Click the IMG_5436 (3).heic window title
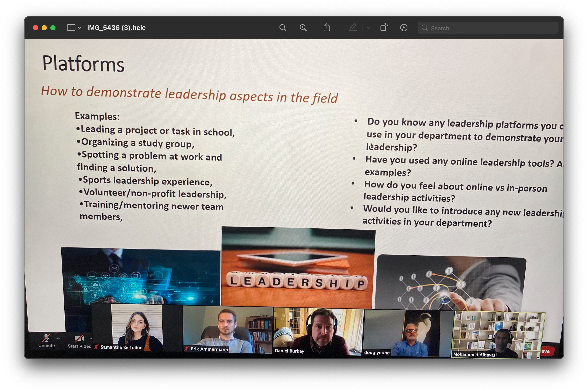Viewport: 588px width, 391px height. tap(116, 28)
